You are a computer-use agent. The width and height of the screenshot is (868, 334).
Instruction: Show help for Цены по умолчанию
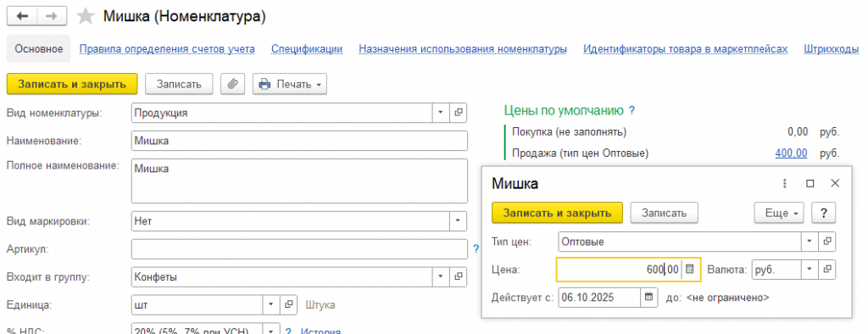click(631, 110)
